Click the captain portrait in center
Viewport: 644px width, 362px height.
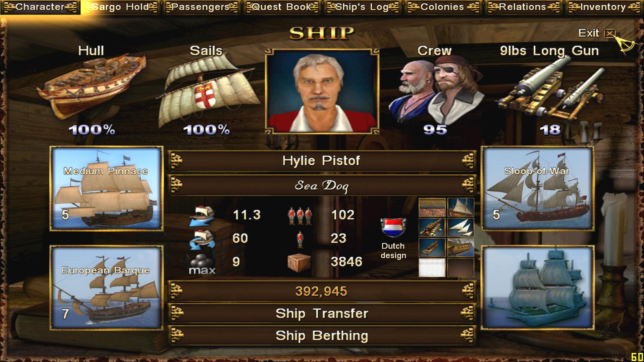pyautogui.click(x=322, y=91)
